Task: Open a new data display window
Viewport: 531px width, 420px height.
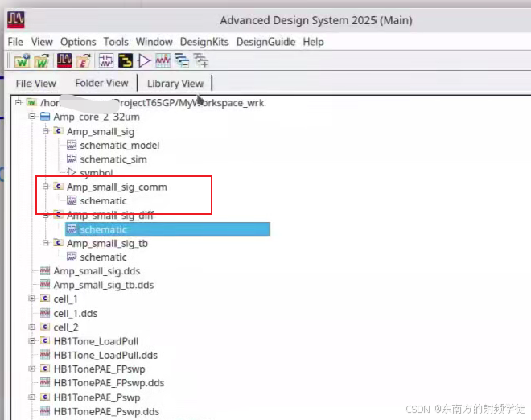Action: [163, 61]
